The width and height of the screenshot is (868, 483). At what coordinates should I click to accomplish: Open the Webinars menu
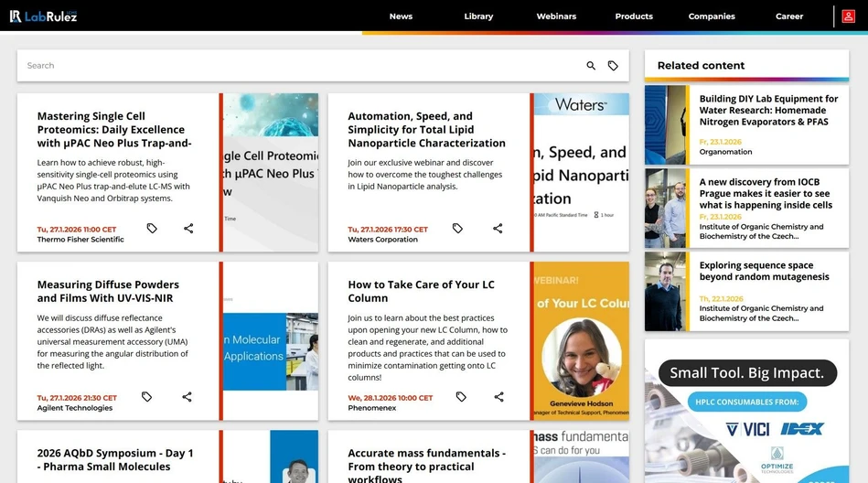click(556, 16)
